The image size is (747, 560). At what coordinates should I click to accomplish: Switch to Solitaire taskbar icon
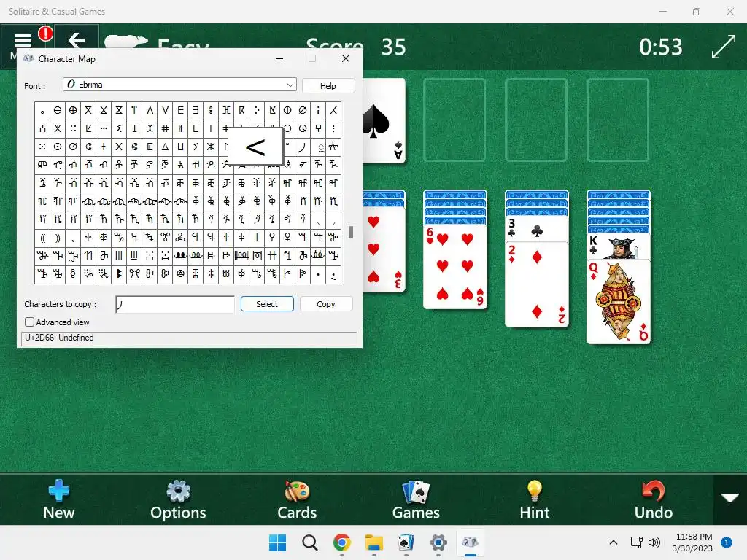tap(406, 542)
